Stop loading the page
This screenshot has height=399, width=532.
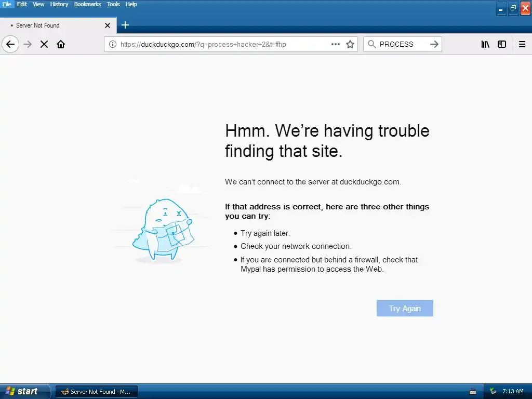[44, 44]
